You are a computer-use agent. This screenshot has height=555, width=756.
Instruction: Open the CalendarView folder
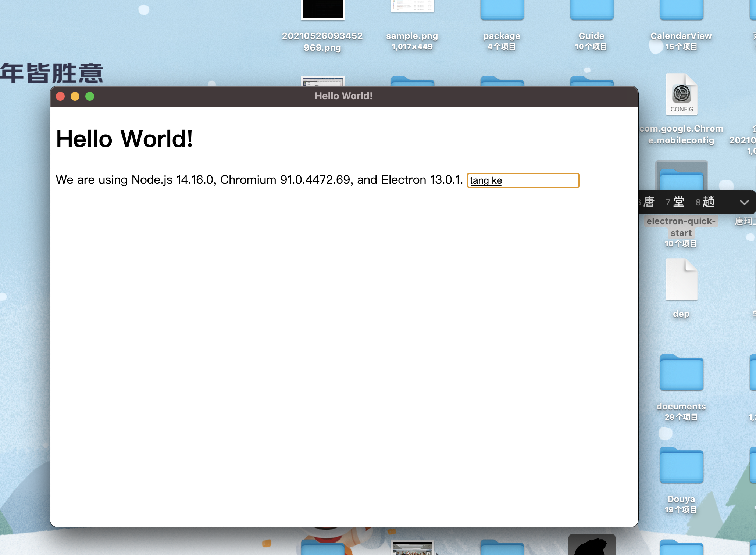(x=681, y=10)
